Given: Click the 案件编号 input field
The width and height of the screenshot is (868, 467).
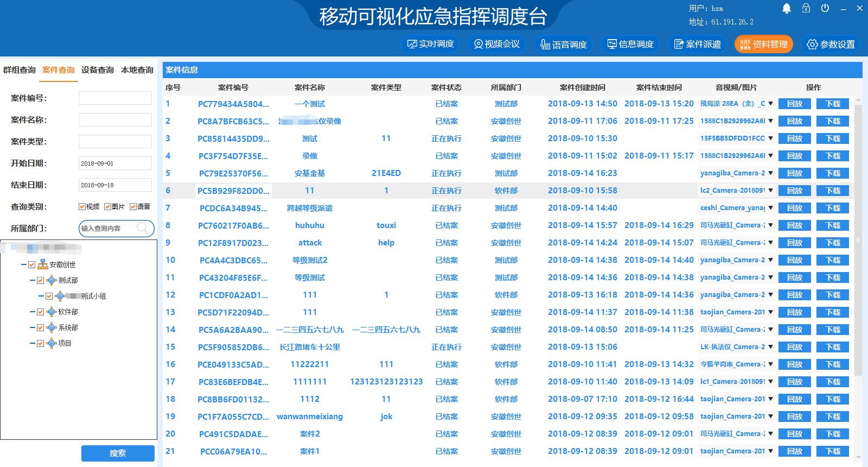Looking at the screenshot, I should click(115, 98).
